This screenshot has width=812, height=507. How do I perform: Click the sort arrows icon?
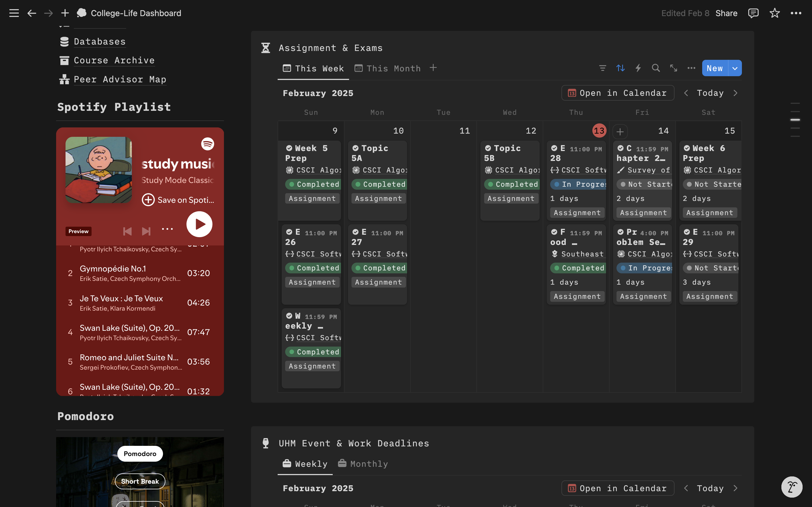pyautogui.click(x=620, y=68)
